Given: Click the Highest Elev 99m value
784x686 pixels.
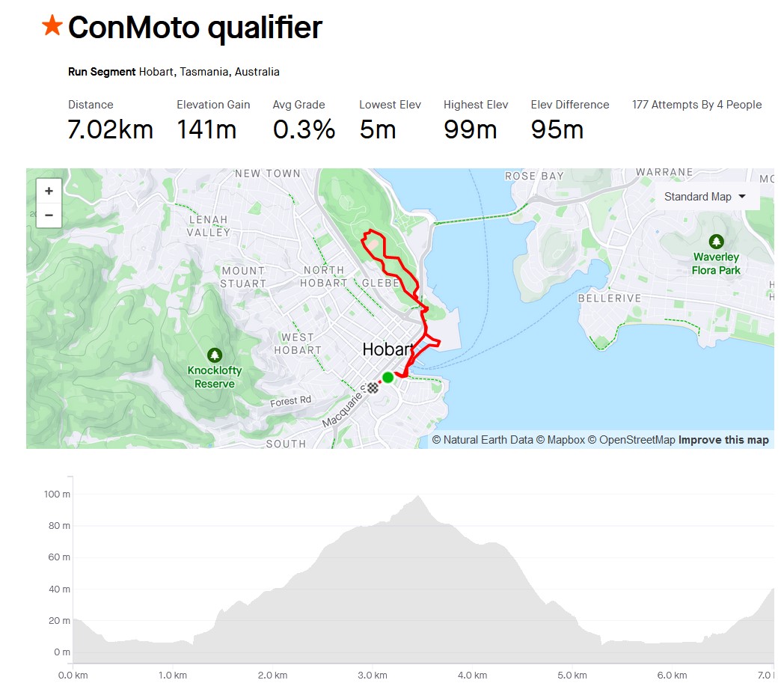Looking at the screenshot, I should click(470, 129).
